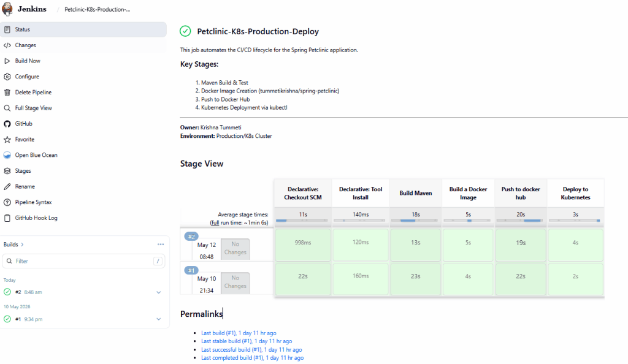Click the green pipeline success icon by title
The height and width of the screenshot is (364, 628).
click(x=185, y=31)
